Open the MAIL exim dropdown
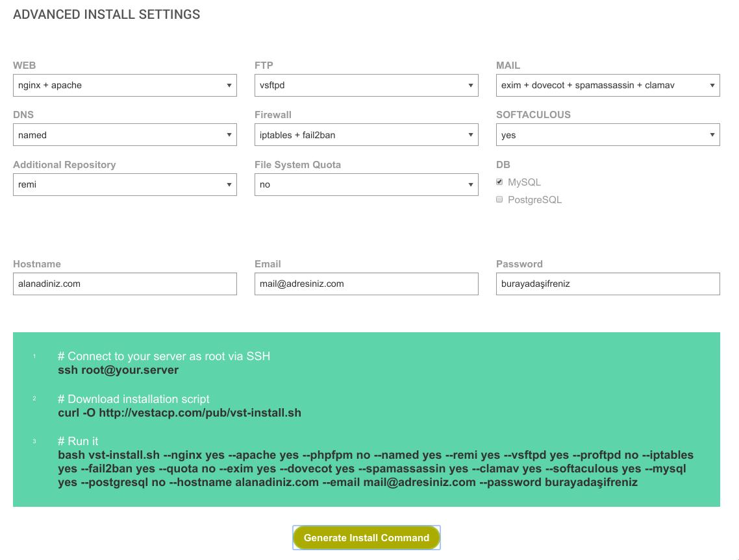 pos(608,85)
